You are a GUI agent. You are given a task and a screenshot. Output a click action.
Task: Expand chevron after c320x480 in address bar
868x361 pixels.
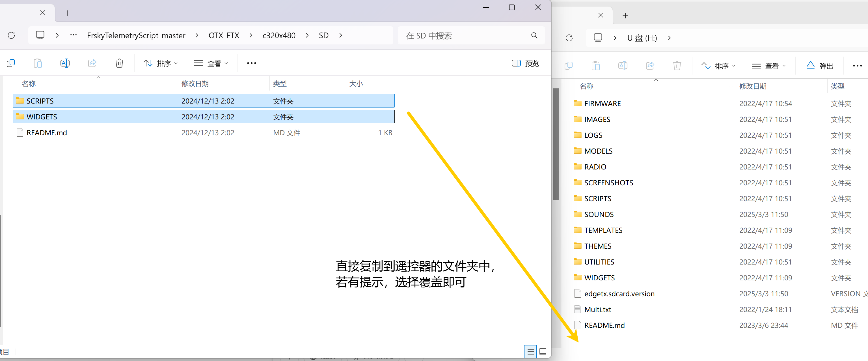coord(307,35)
